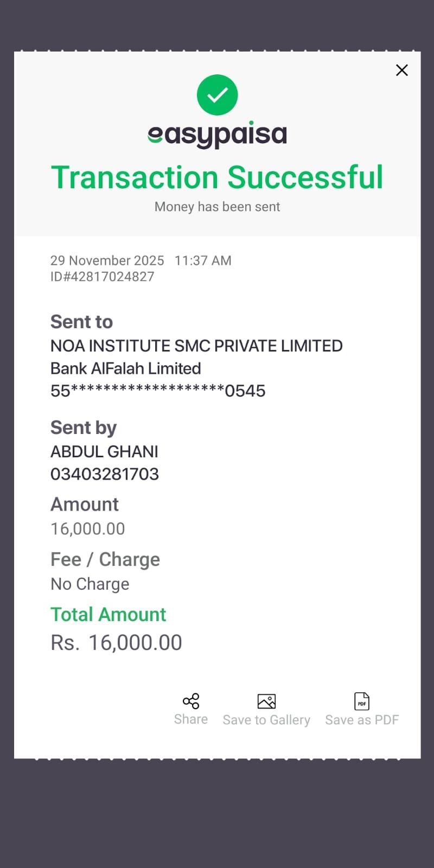
Task: Tap the Share icon
Action: [x=191, y=701]
